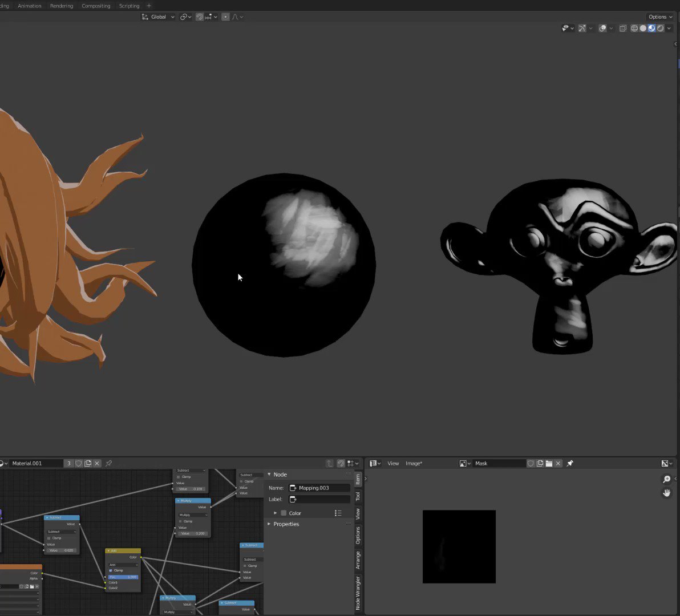Edit the Mapping.003 name field
The image size is (680, 616).
[319, 488]
